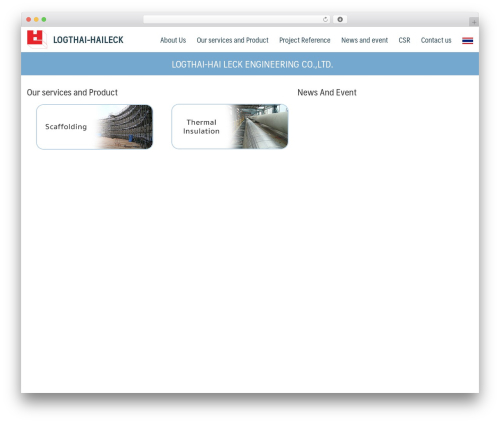Click the LOGTHAI-HAILECK site title
This screenshot has width=500, height=423.
88,40
